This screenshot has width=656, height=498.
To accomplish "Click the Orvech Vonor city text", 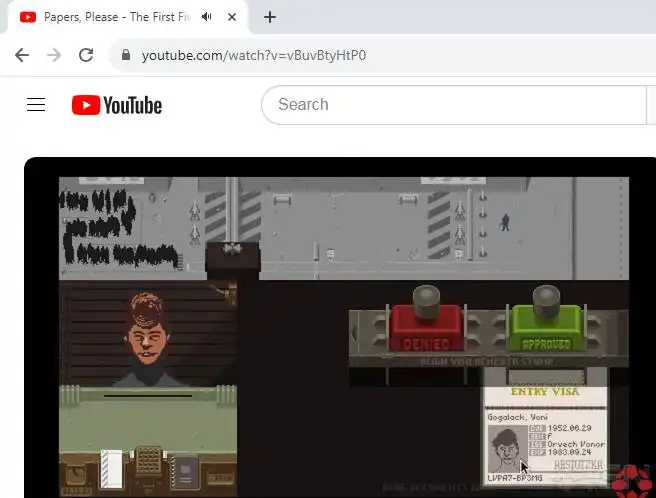I will [x=576, y=444].
